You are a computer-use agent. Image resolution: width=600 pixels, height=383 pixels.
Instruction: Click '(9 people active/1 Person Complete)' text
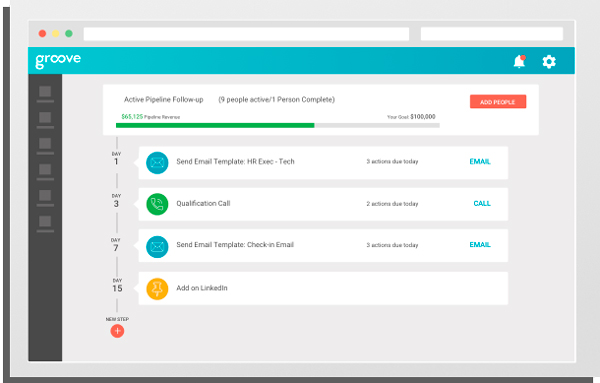click(276, 99)
